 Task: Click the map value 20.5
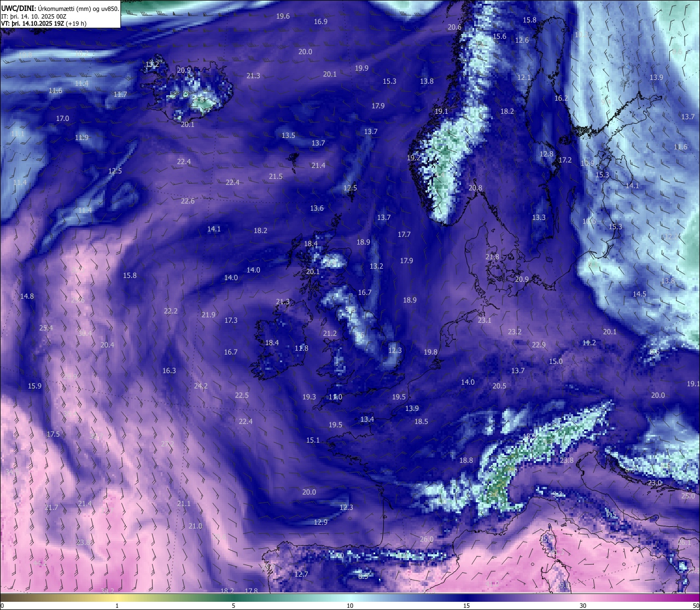(x=499, y=386)
